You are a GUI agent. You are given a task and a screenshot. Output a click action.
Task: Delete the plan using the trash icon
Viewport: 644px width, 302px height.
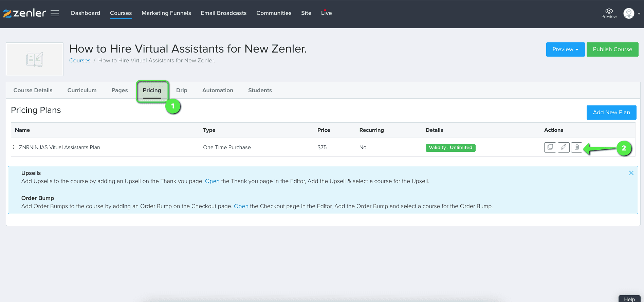coord(576,147)
